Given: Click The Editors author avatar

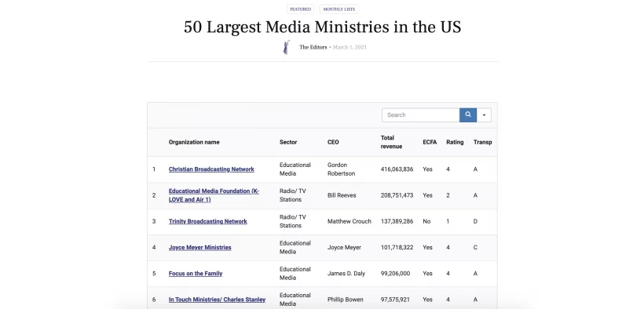Looking at the screenshot, I should [x=287, y=47].
